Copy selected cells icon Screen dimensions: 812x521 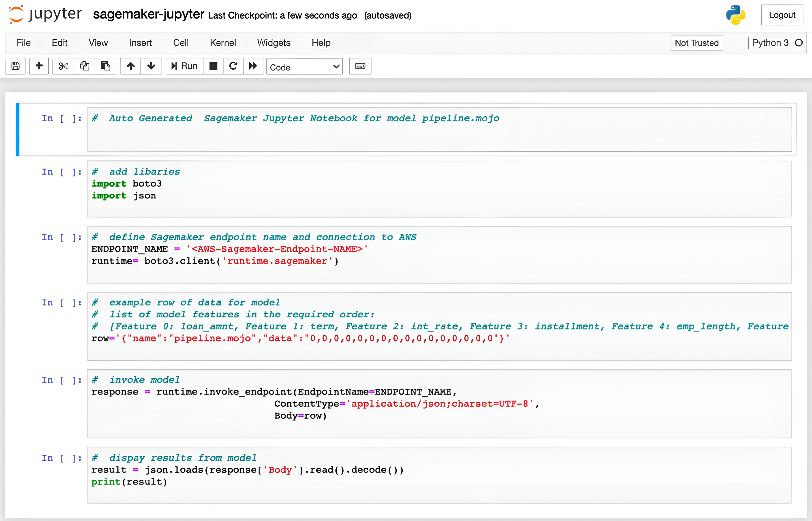(x=85, y=66)
